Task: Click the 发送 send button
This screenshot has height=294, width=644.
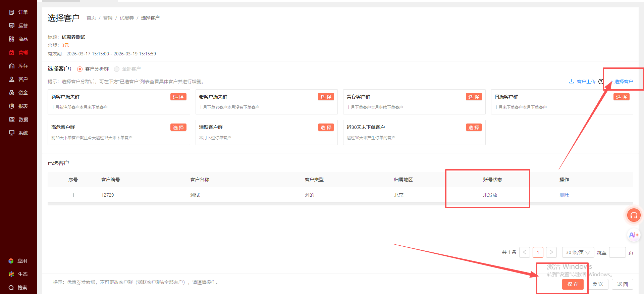Action: [598, 284]
